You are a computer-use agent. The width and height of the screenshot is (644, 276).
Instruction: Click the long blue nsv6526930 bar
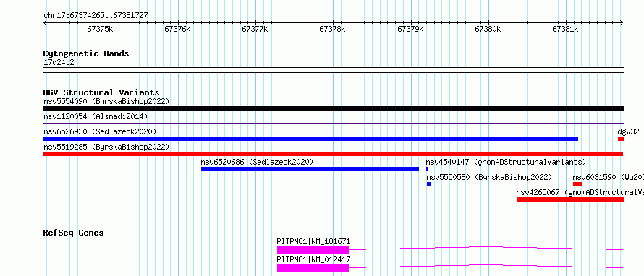point(310,139)
